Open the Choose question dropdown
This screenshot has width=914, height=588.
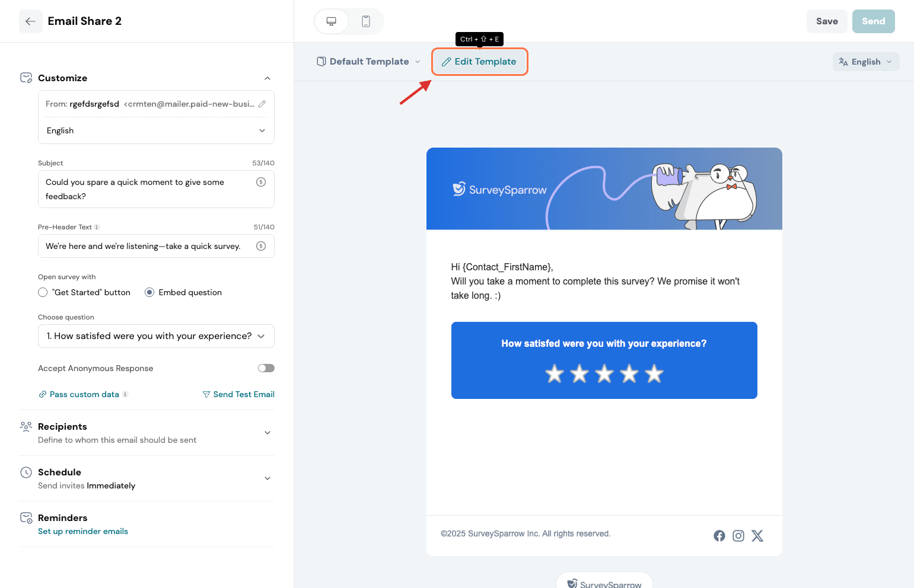tap(156, 336)
